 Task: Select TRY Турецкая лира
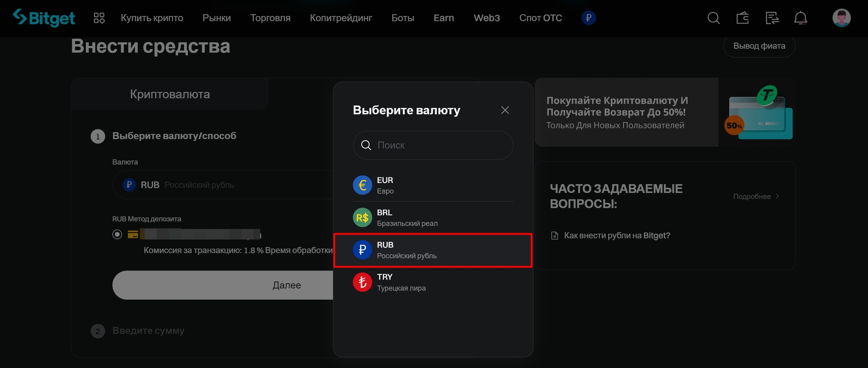tap(433, 282)
